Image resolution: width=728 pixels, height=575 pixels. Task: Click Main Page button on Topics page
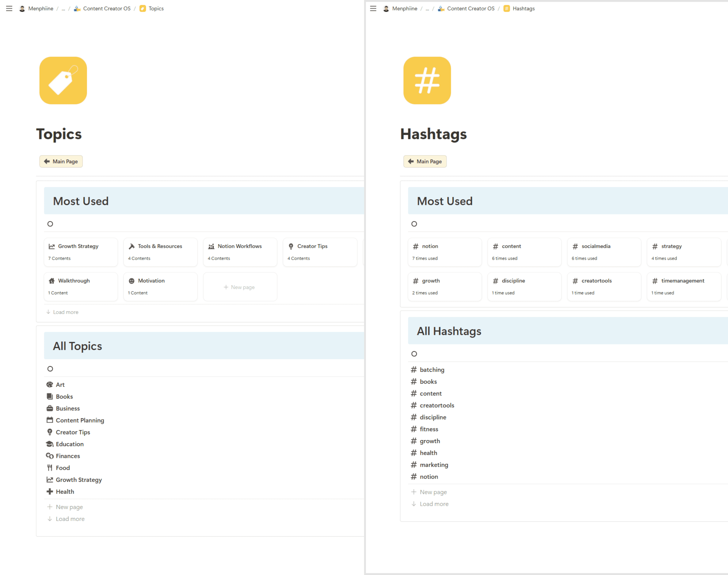tap(61, 161)
